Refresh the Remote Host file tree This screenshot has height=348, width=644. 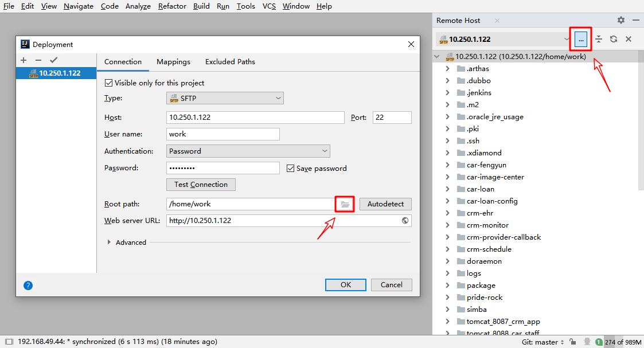click(x=614, y=39)
